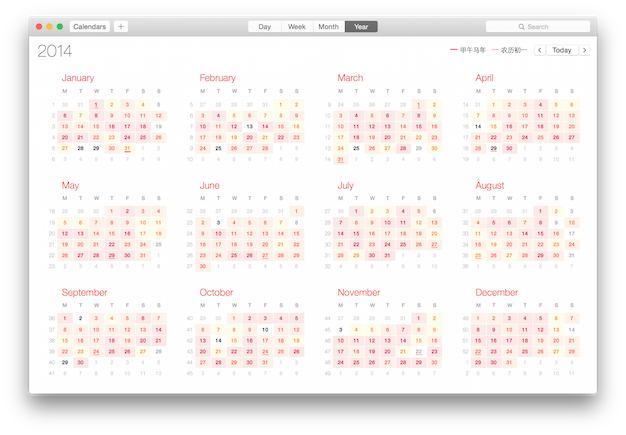626x435 pixels.
Task: Type in the Search field
Action: coord(545,27)
